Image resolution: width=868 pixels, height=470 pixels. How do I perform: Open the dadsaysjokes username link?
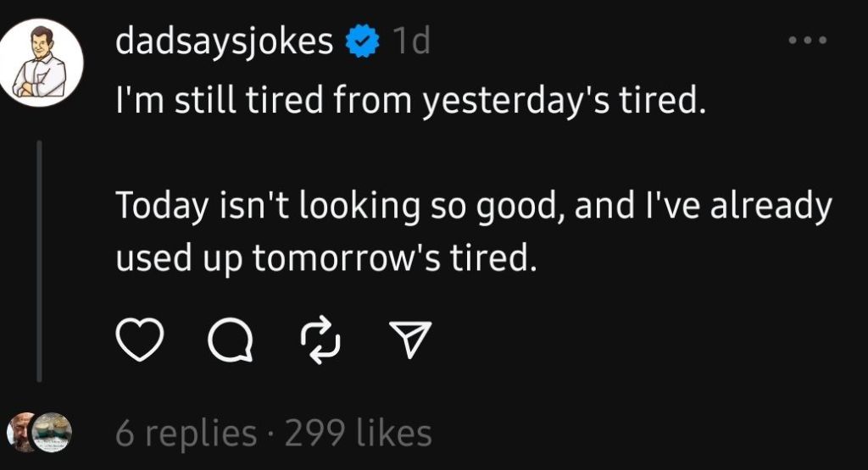point(225,41)
